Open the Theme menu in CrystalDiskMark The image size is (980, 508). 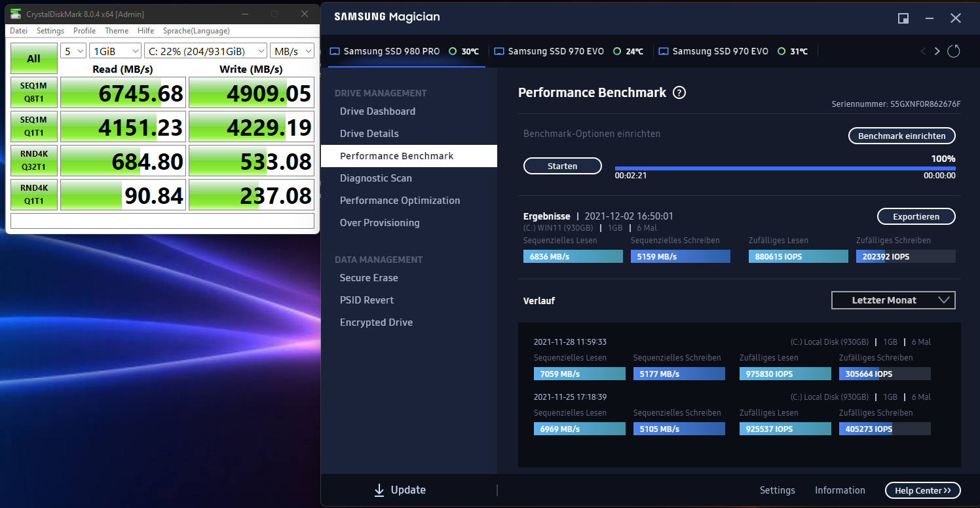tap(117, 31)
